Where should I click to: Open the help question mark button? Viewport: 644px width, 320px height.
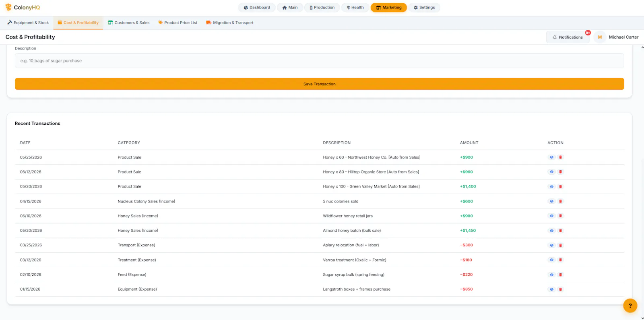coord(630,306)
